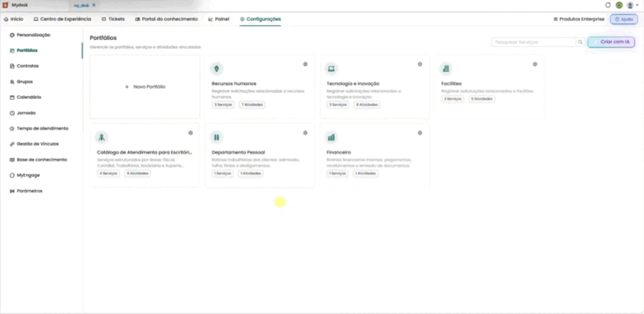Open Tempo de atendimento in the sidebar
This screenshot has height=314, width=644.
[39, 129]
